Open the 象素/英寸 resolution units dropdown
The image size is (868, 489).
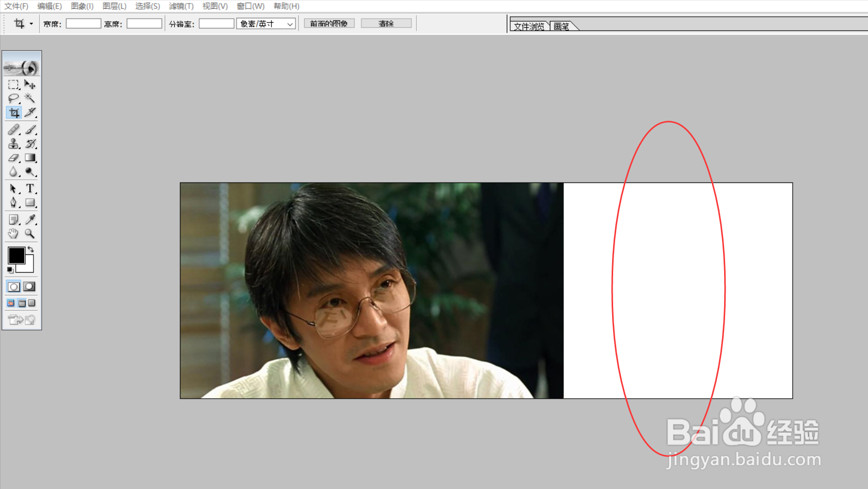(266, 24)
